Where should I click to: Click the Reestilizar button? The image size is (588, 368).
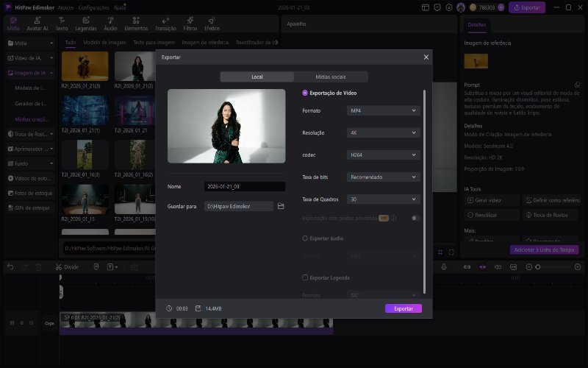click(492, 215)
